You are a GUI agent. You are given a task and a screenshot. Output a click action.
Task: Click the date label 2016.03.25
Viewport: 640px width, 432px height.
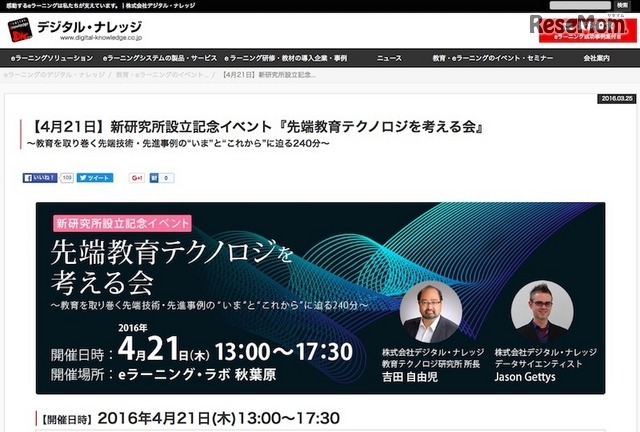(617, 98)
